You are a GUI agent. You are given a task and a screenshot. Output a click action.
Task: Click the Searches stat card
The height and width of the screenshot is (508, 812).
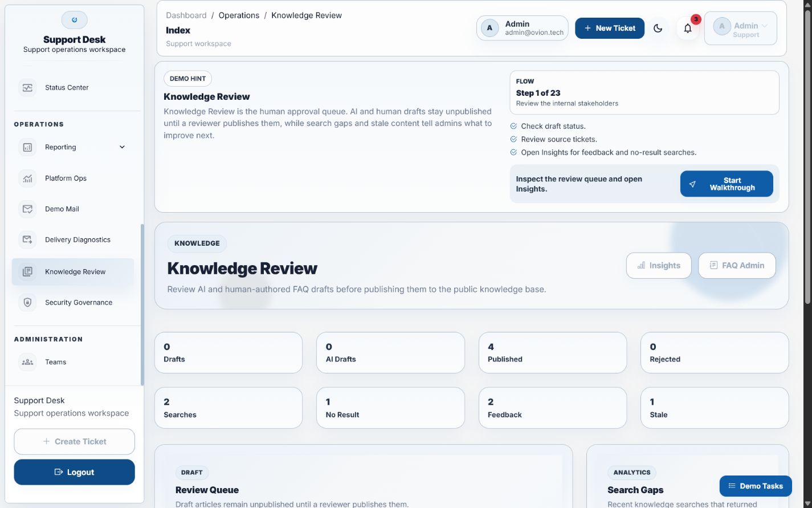(x=228, y=408)
